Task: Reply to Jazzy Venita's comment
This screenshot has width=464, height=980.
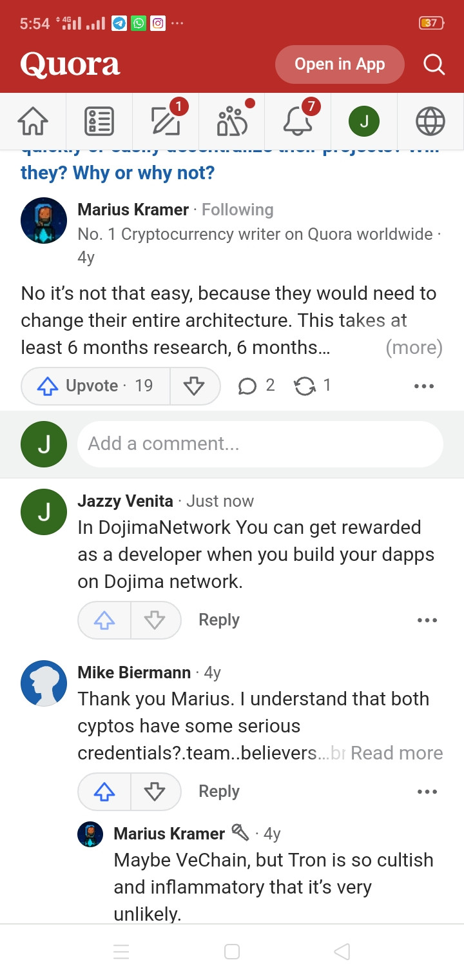Action: point(219,620)
